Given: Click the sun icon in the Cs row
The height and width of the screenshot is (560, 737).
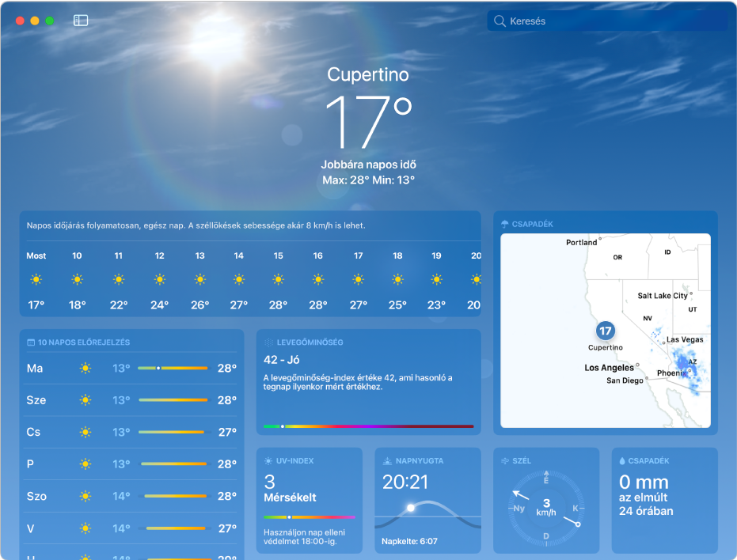Looking at the screenshot, I should 85,432.
